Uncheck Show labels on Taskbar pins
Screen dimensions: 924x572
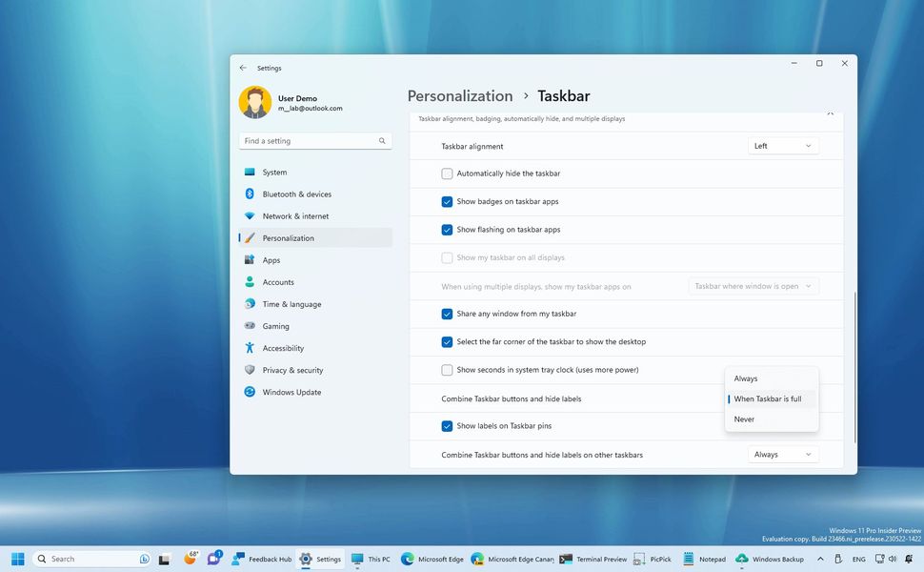[x=447, y=426]
